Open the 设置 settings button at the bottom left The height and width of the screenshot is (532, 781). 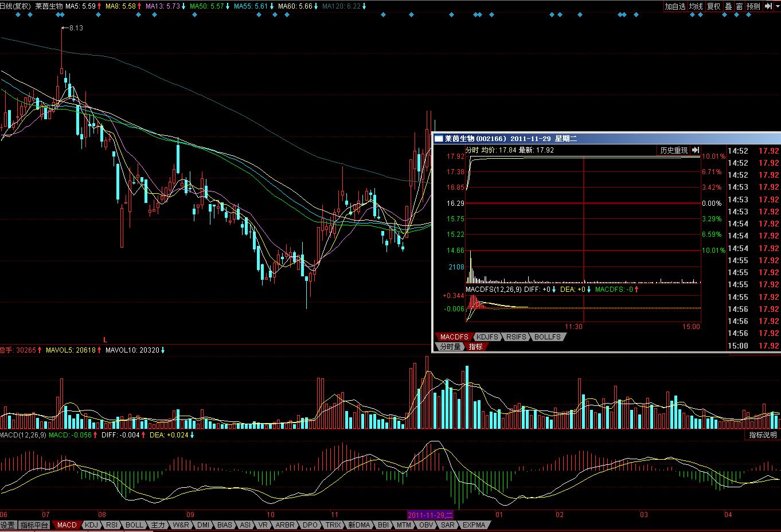pyautogui.click(x=8, y=525)
